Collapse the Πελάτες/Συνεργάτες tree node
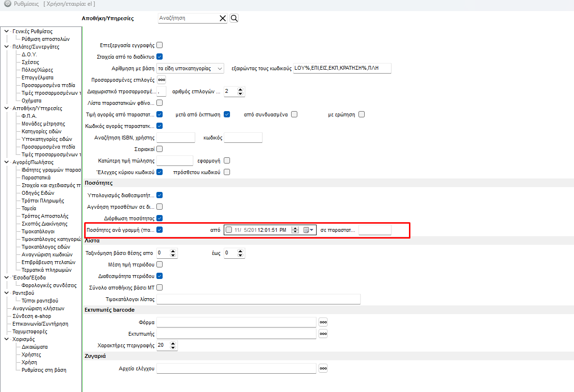This screenshot has width=574, height=392. pos(6,47)
